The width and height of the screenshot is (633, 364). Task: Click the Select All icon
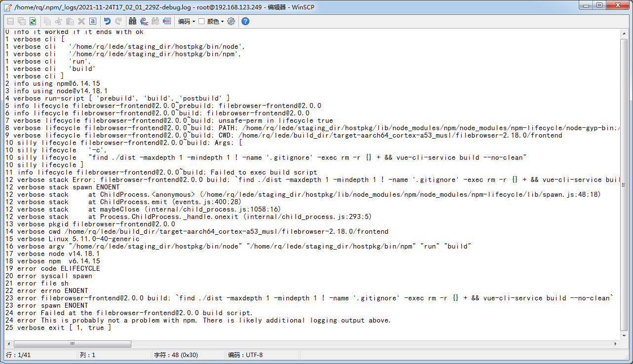[93, 21]
